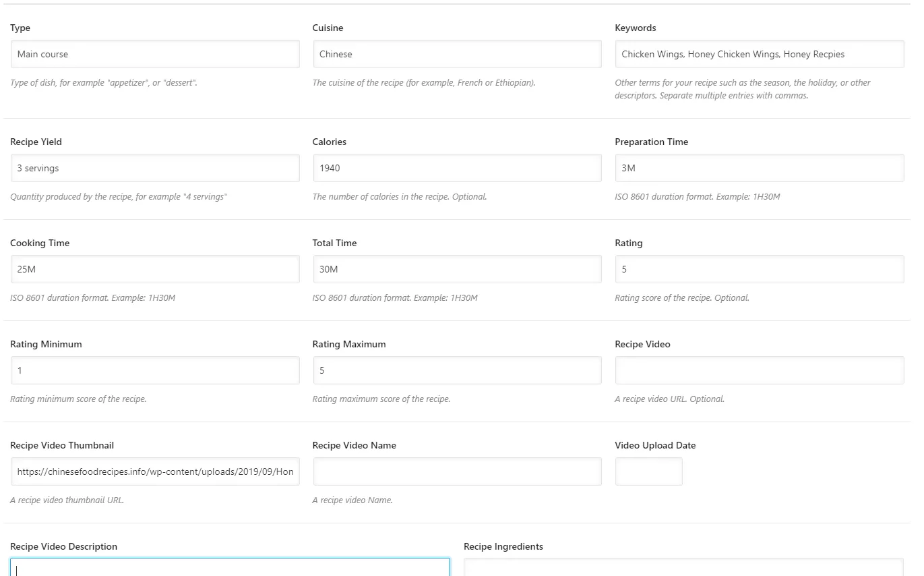Click the Recipe Ingredients text area

pos(683,567)
